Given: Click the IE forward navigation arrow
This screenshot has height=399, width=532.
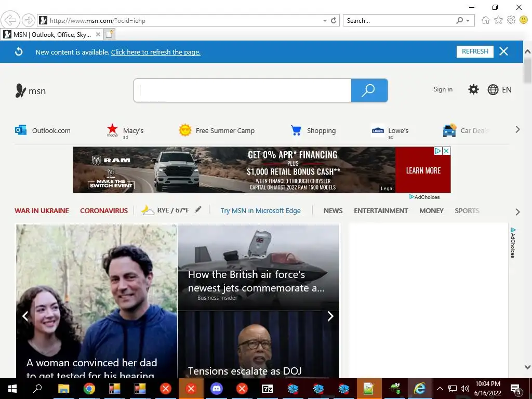Looking at the screenshot, I should coord(29,20).
